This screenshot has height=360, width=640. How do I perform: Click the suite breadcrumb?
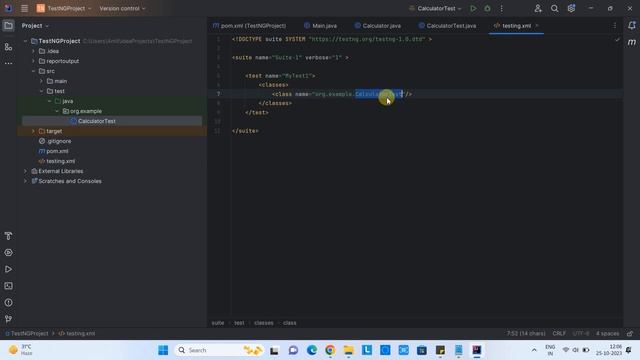pyautogui.click(x=218, y=323)
